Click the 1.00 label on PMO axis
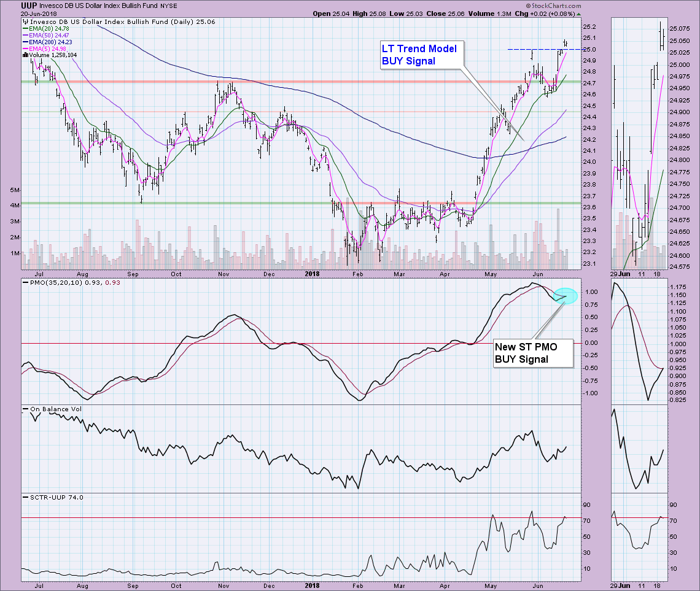Screen dimensions: 700x591 pyautogui.click(x=591, y=292)
